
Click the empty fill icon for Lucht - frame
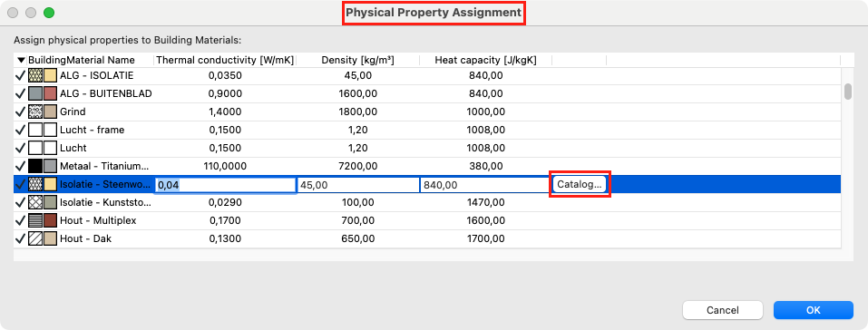[x=35, y=131]
